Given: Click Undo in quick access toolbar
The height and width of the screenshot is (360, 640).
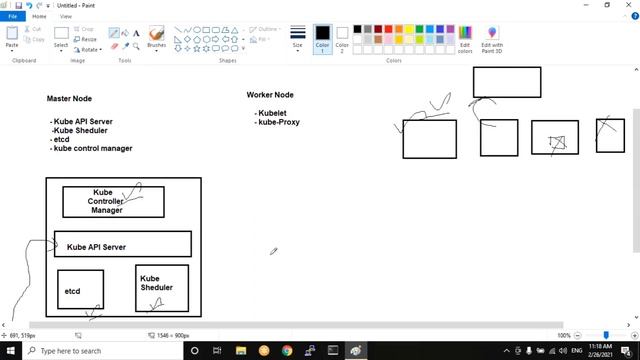Looking at the screenshot, I should (x=29, y=5).
